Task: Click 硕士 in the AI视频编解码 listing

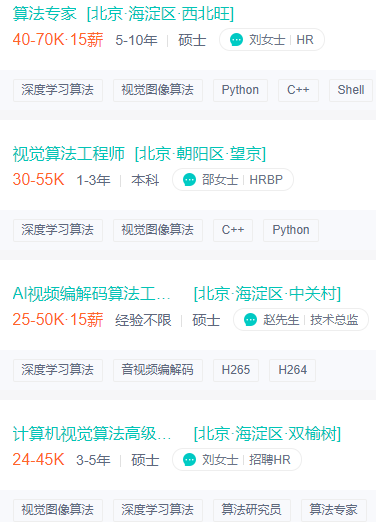Action: [206, 320]
